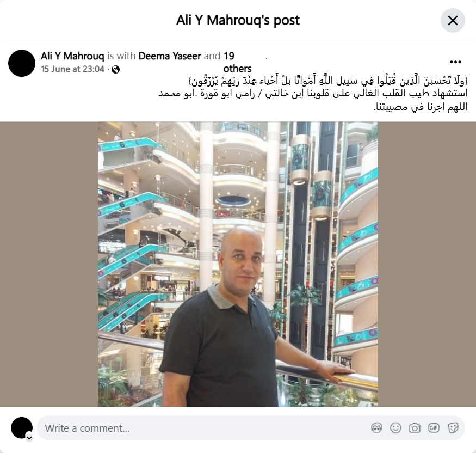Screen dimensions: 476x453
Task: Click the Ali Y Mahrouq's post title
Action: (238, 20)
